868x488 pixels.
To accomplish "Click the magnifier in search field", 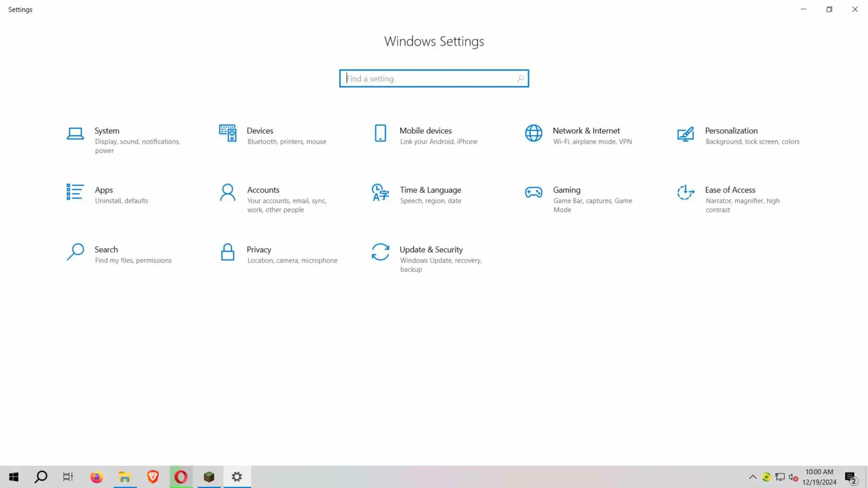I will click(520, 79).
